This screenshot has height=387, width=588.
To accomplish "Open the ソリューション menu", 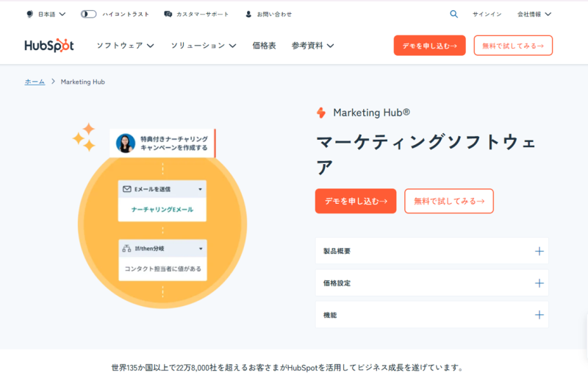I will point(204,46).
